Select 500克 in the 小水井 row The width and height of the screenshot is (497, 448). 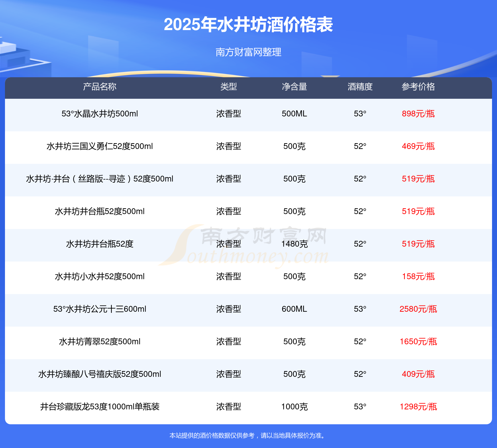click(x=294, y=276)
